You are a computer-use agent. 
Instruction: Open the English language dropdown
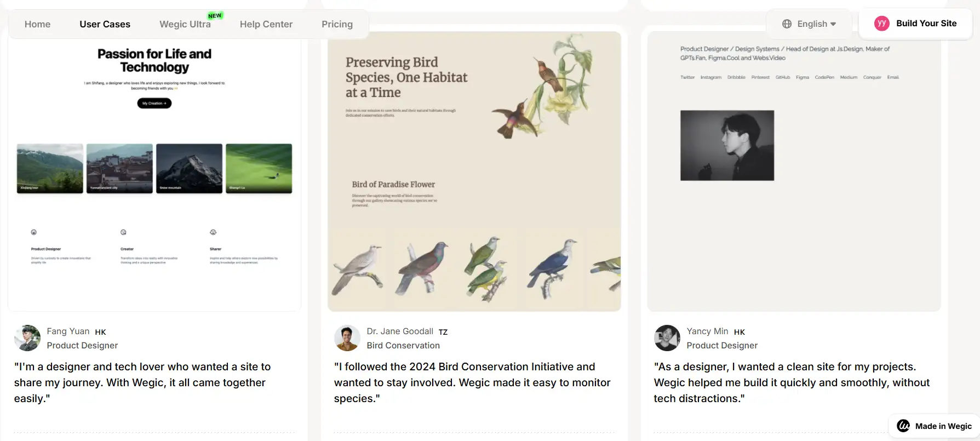(x=809, y=24)
